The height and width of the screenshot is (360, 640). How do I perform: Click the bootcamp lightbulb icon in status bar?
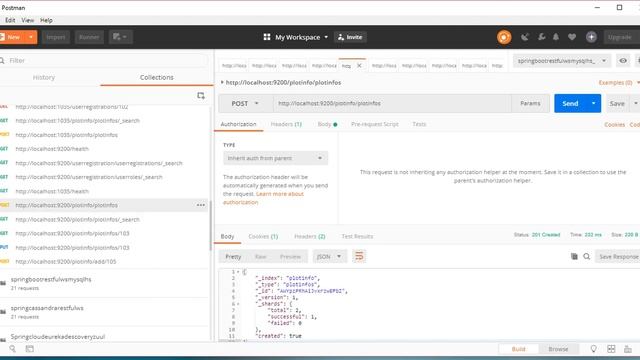pos(593,349)
